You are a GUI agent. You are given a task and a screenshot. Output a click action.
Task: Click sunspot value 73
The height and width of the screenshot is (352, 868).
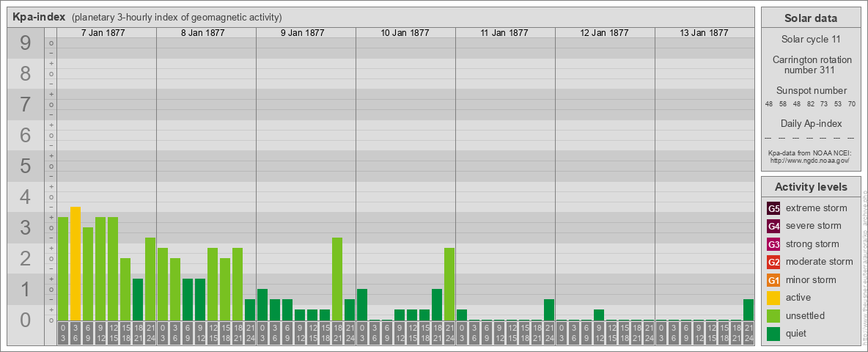click(824, 104)
